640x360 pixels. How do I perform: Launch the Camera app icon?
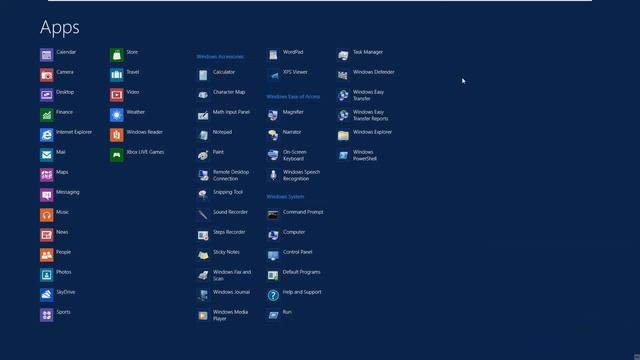(47, 75)
